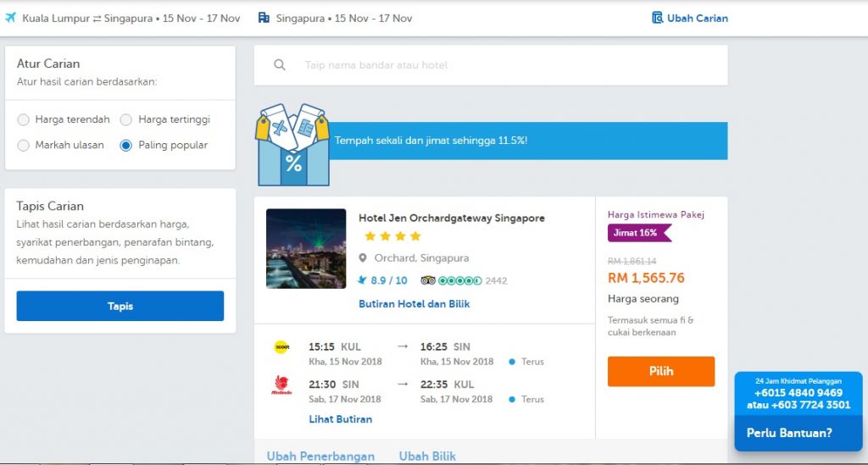Click the TripAdvisor owl rating icon
This screenshot has width=868, height=465.
(427, 280)
